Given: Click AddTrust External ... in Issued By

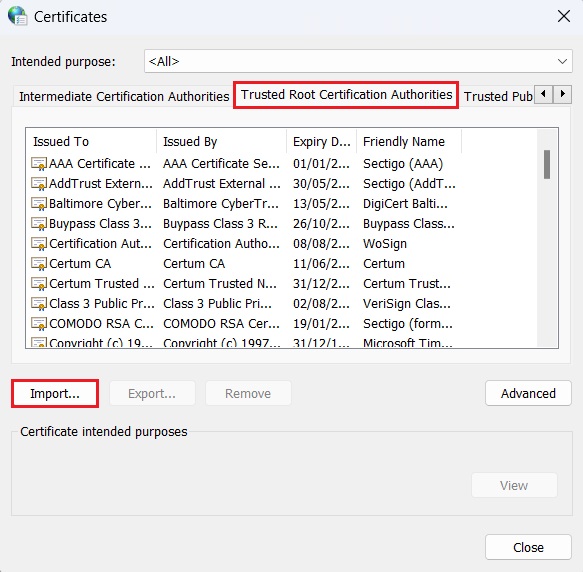Looking at the screenshot, I should pos(222,184).
